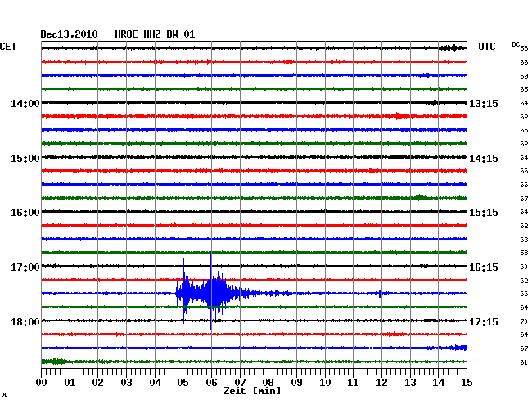This screenshot has width=532, height=404.
Task: Click the black trace at 17:00 CET
Action: pyautogui.click(x=254, y=266)
